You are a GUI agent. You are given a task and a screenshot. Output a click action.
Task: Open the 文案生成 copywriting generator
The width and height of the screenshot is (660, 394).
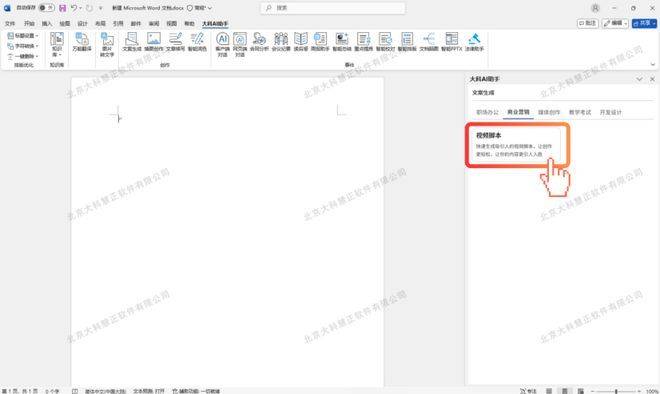132,42
